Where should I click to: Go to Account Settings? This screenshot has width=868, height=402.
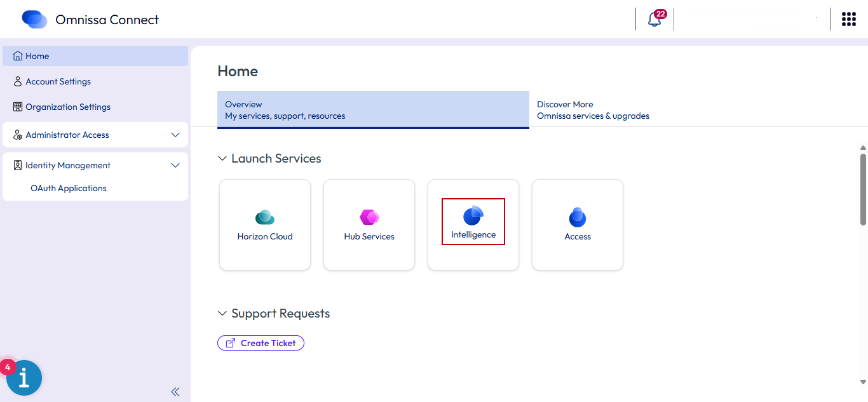click(58, 82)
